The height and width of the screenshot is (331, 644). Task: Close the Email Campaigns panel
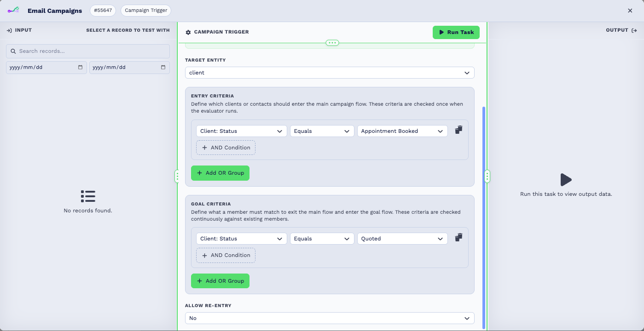(x=630, y=11)
